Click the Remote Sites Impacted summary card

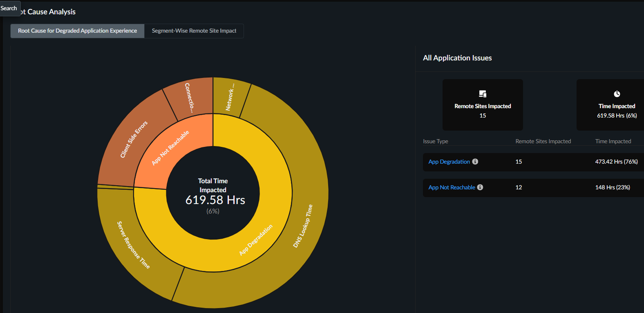pyautogui.click(x=483, y=105)
